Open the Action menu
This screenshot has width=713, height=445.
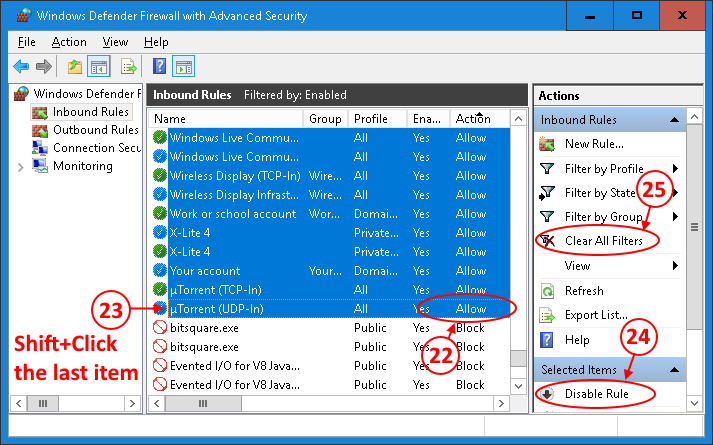[x=69, y=42]
